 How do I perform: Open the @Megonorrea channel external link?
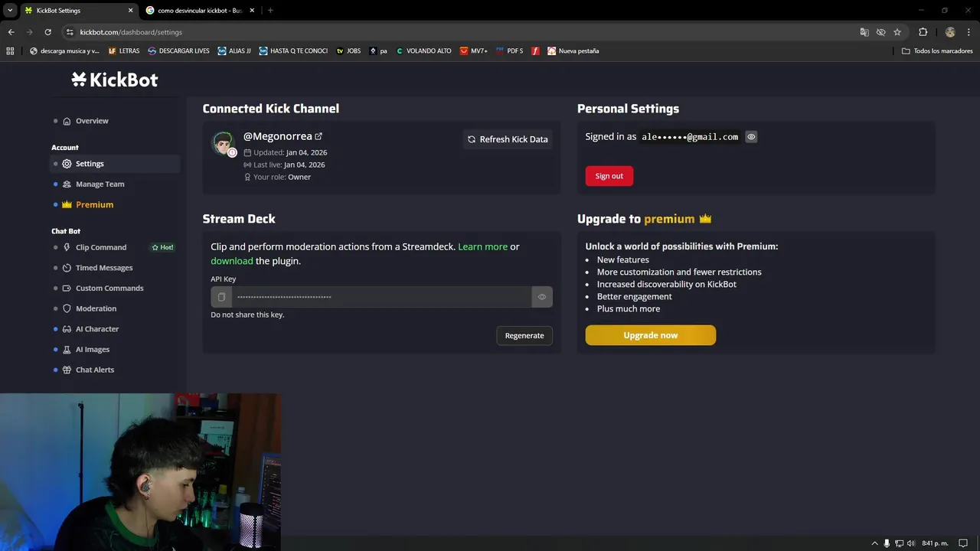click(x=318, y=136)
